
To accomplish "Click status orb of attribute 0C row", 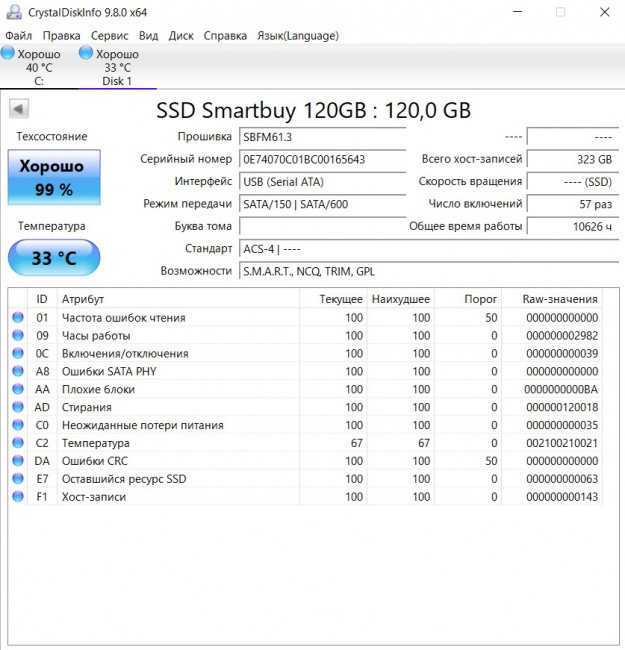I will (18, 353).
